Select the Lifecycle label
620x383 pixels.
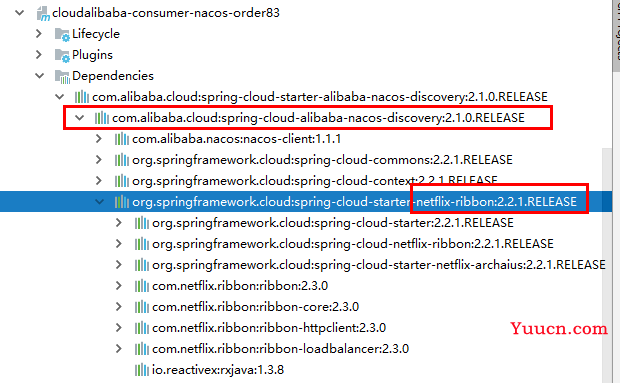click(x=96, y=34)
